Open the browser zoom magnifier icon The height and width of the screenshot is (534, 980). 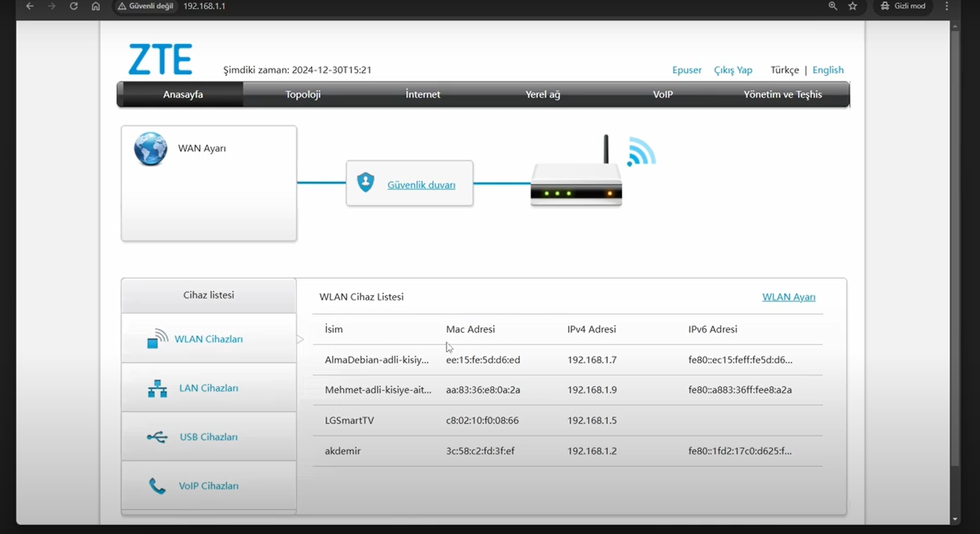click(833, 6)
